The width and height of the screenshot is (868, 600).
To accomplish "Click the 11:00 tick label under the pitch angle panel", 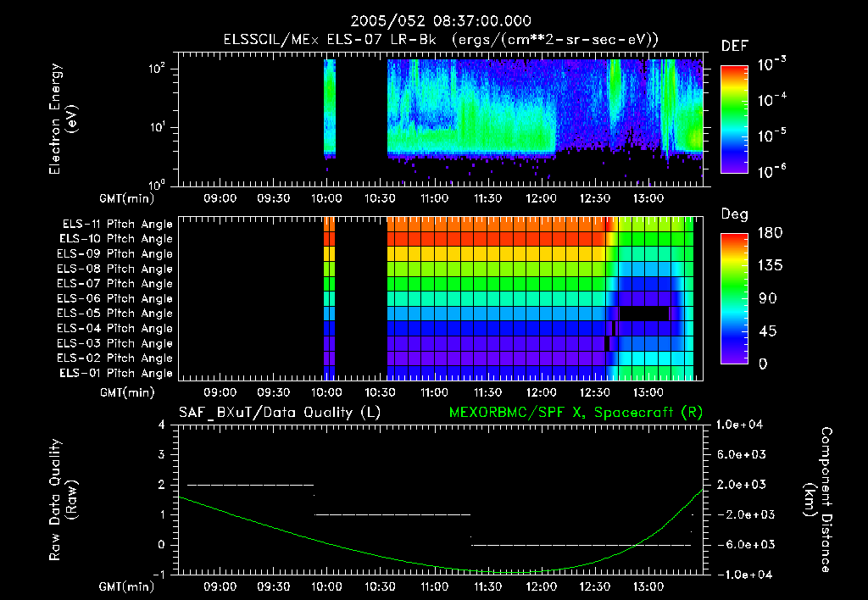I will pos(434,392).
